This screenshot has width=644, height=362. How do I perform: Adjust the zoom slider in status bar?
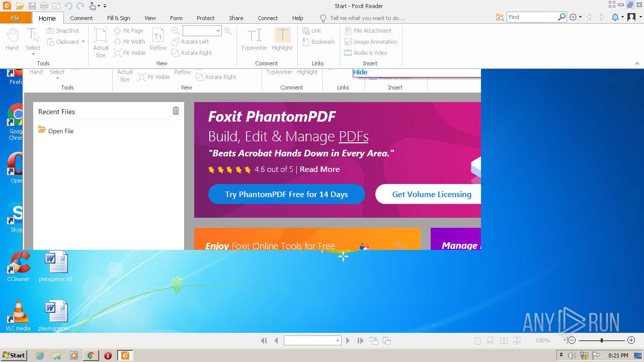tap(602, 340)
